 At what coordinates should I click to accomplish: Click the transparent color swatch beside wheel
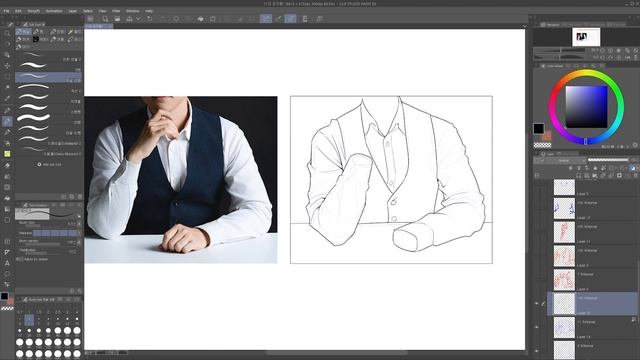tap(542, 145)
